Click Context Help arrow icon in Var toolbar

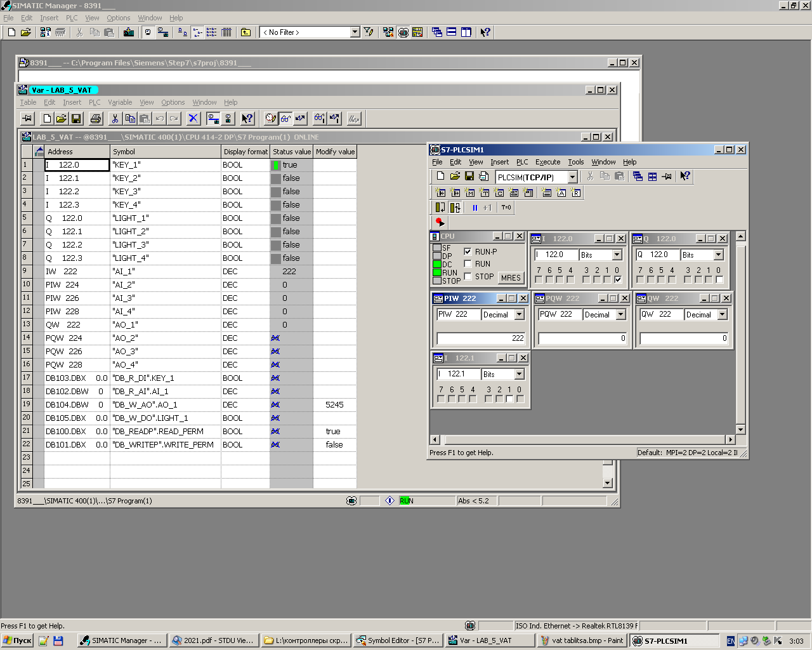(x=247, y=119)
